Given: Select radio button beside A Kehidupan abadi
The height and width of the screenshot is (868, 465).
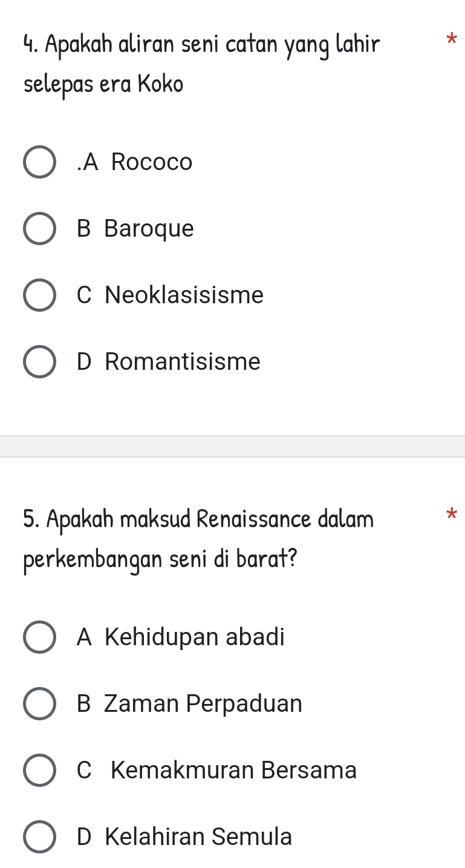Looking at the screenshot, I should tap(39, 637).
